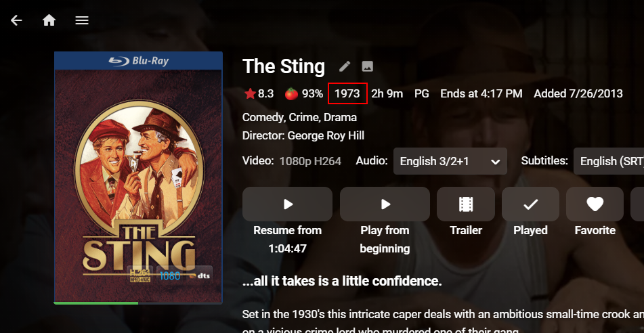
Task: Click the back arrow icon
Action: [16, 20]
